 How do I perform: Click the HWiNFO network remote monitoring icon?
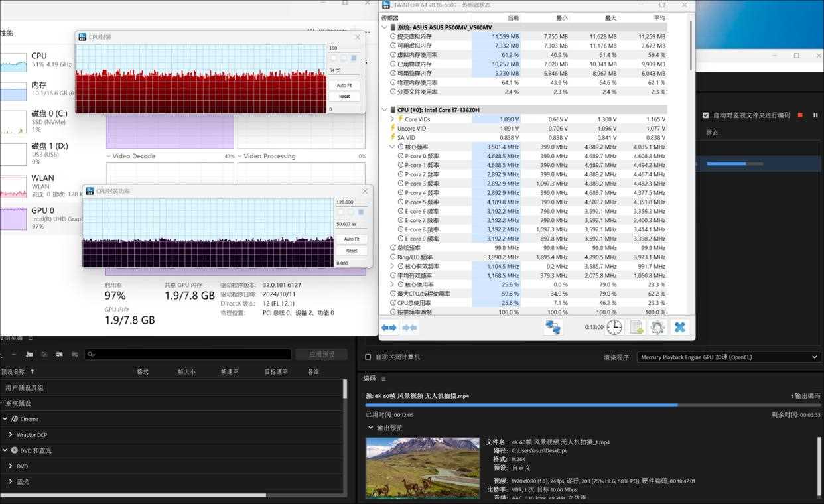tap(553, 327)
